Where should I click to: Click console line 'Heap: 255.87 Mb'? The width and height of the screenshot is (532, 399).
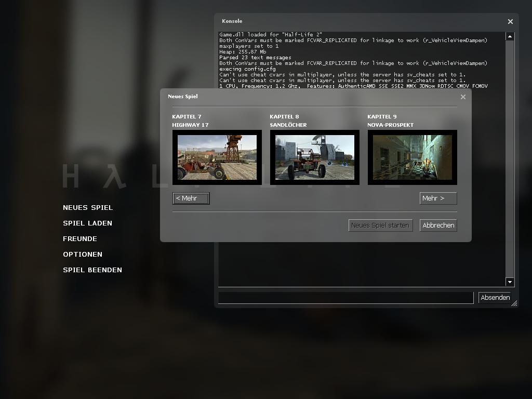click(243, 52)
